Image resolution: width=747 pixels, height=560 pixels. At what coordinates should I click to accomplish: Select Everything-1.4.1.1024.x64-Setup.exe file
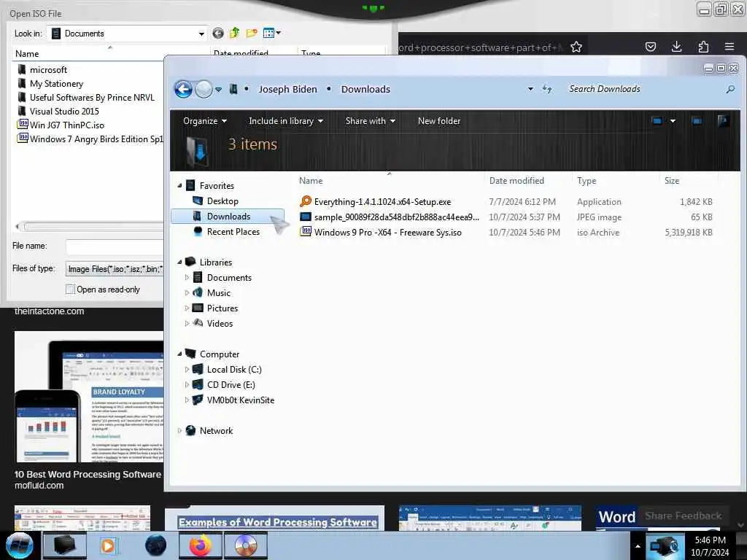pos(382,202)
